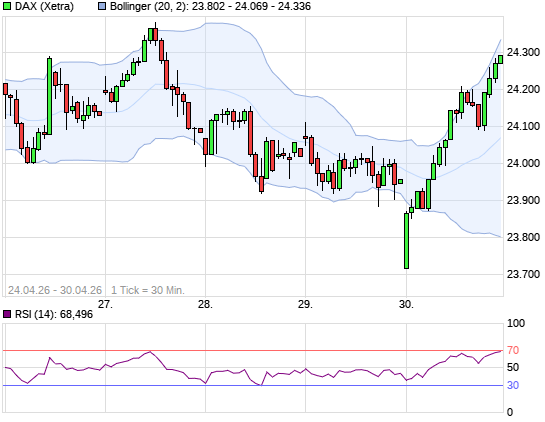Select the RSI (14): 68,496 label
545x422 pixels.
click(54, 314)
